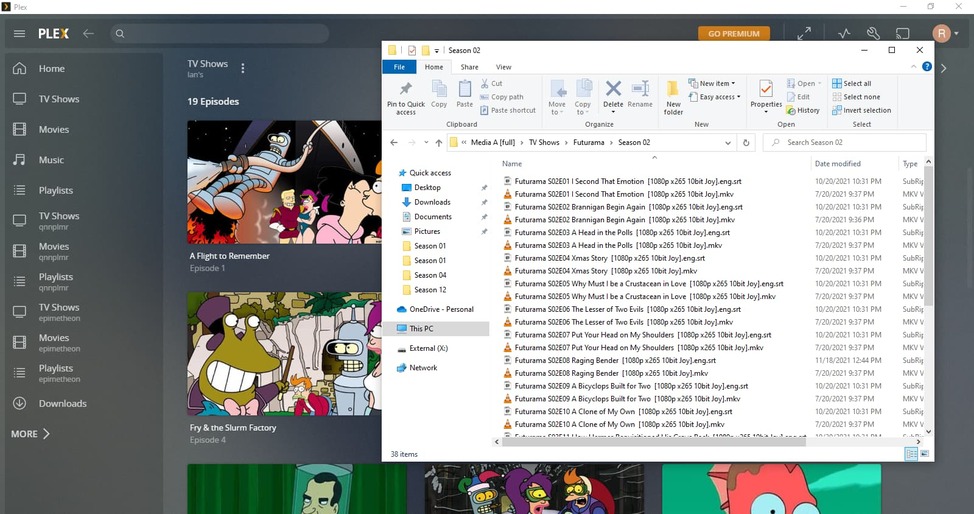Click the Search Season 02 field
This screenshot has width=974, height=514.
(845, 142)
